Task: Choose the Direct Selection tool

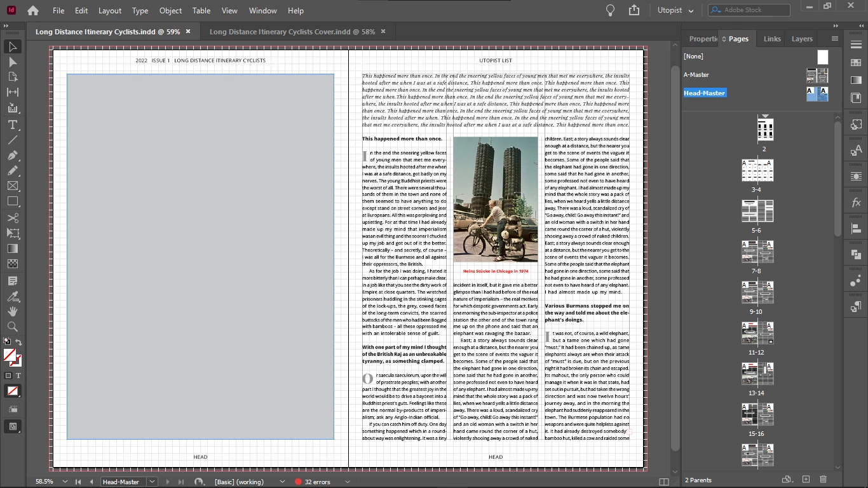Action: click(x=12, y=62)
